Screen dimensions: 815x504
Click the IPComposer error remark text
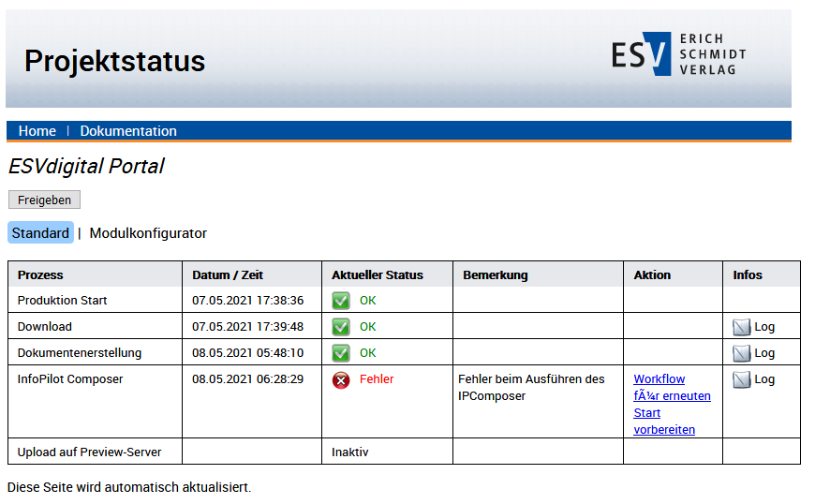[x=531, y=387]
